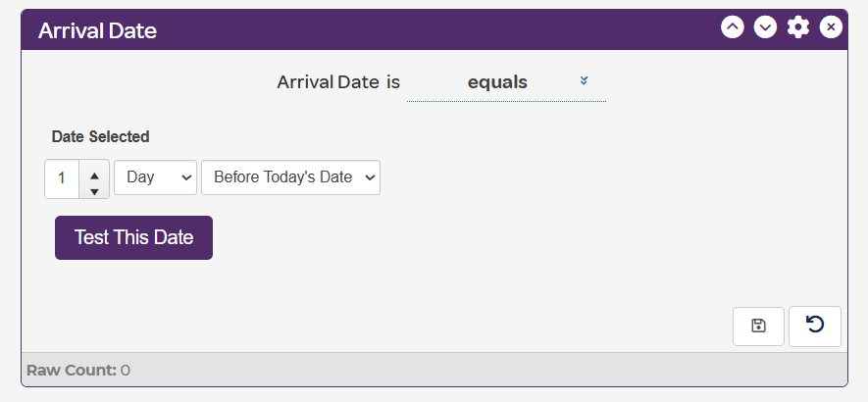Image resolution: width=868 pixels, height=402 pixels.
Task: Click the up chevron icon in header
Action: (733, 27)
